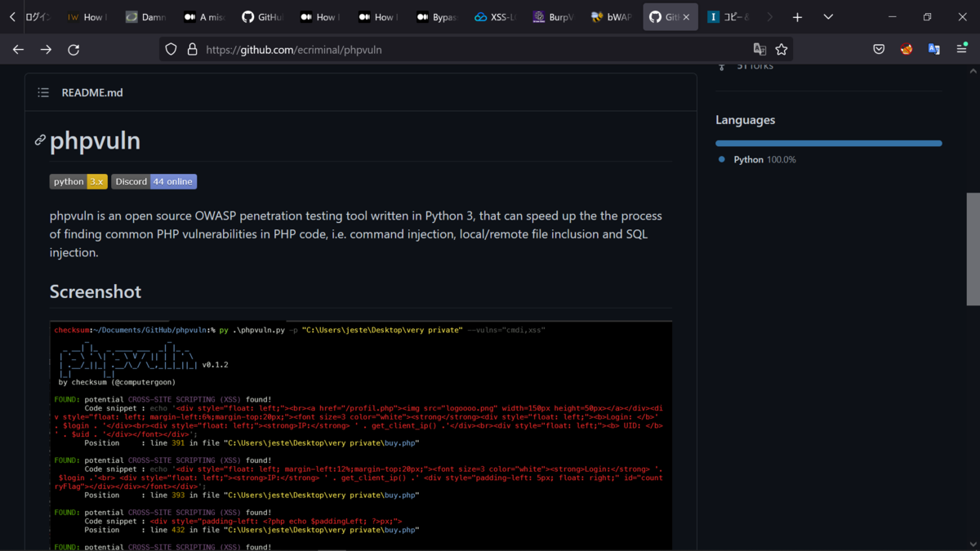Switch to the inactive GitHub tab
This screenshot has height=551, width=980.
(263, 17)
